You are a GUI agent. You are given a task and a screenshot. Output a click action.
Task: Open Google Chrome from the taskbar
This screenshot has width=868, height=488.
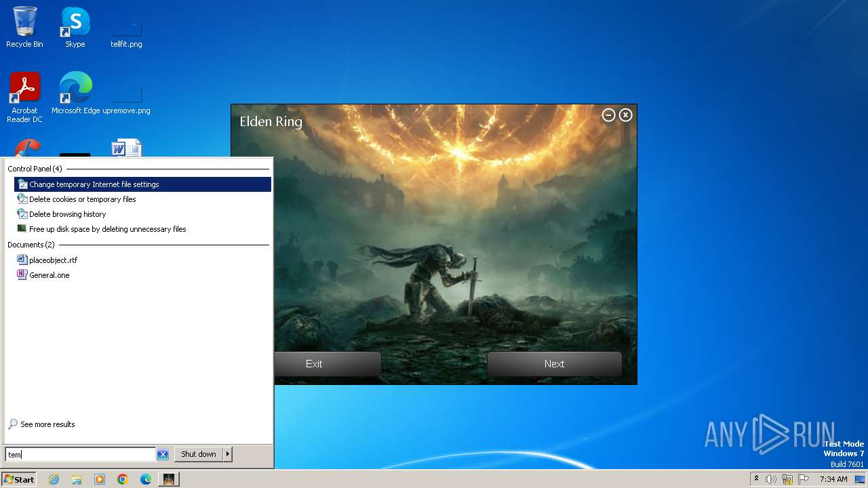[x=123, y=479]
